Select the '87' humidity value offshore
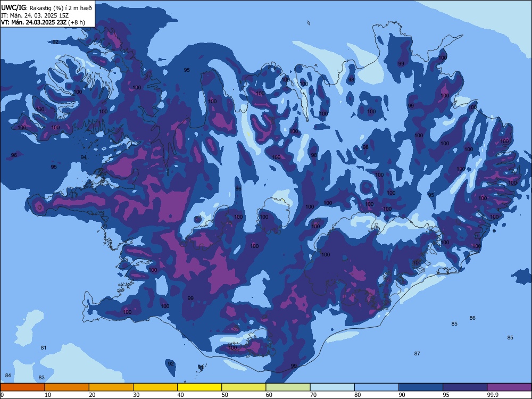 [417, 354]
